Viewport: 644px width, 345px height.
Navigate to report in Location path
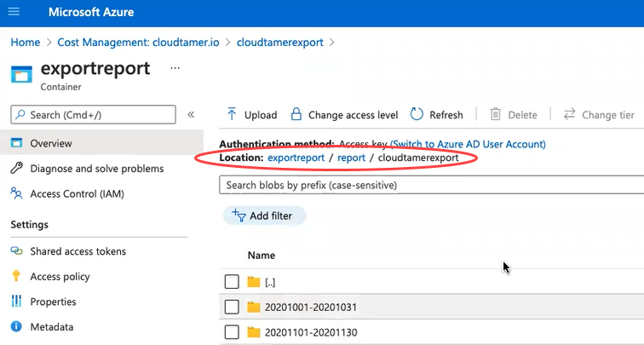[351, 158]
